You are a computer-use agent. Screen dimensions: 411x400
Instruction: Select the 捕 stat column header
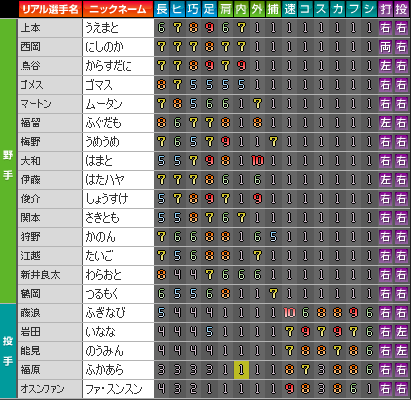(274, 9)
